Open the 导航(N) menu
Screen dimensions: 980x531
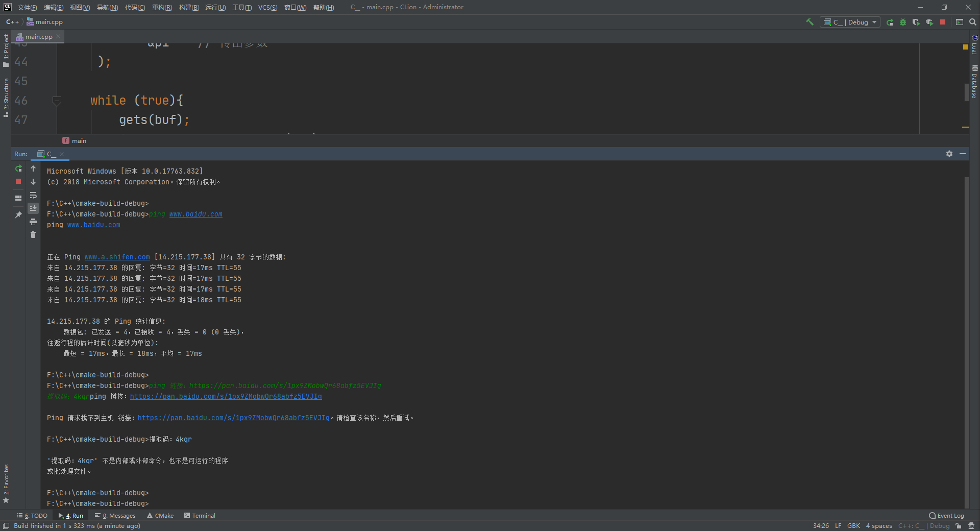pos(107,7)
